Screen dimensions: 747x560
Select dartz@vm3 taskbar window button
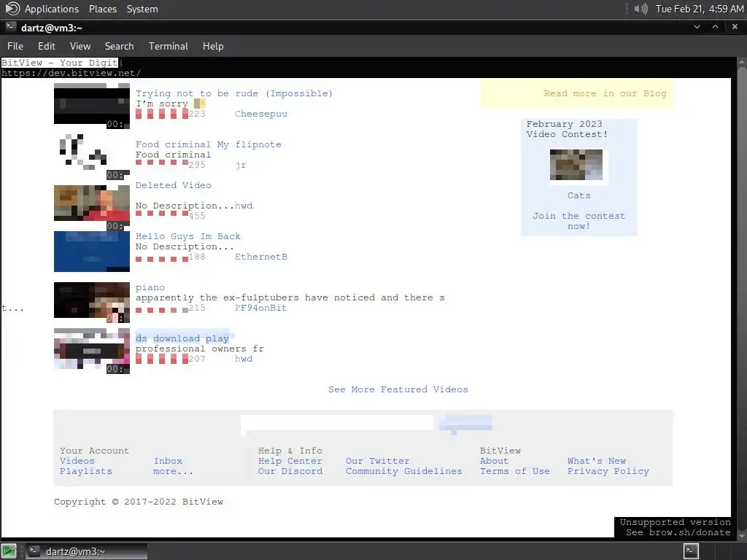point(86,551)
